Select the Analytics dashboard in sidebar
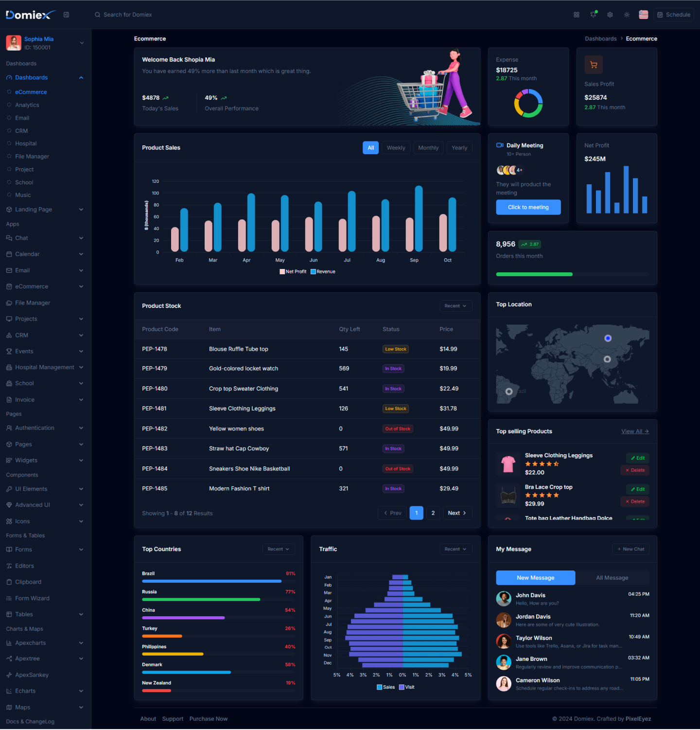This screenshot has width=700, height=730. [x=28, y=105]
